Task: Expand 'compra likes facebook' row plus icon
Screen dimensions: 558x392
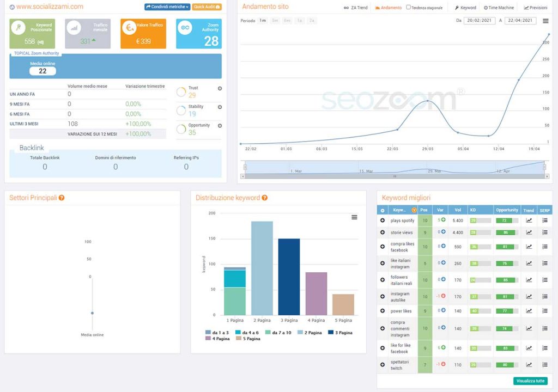Action: pos(383,247)
